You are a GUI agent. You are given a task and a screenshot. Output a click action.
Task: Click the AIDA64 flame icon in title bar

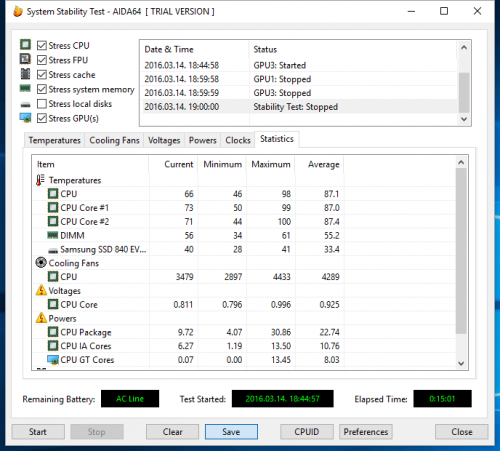[18, 11]
